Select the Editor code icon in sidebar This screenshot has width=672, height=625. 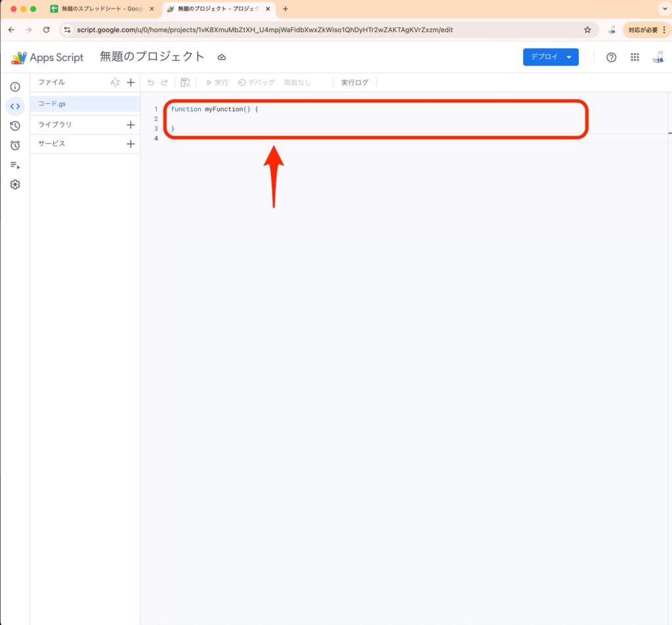click(x=15, y=106)
